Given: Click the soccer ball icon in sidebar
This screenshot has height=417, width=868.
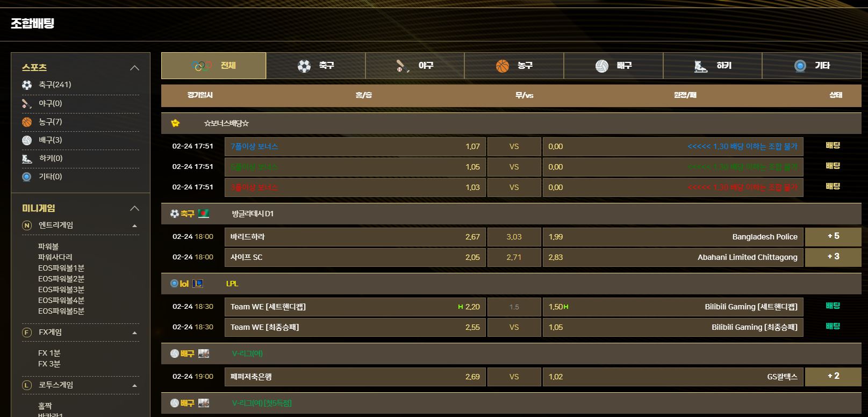Looking at the screenshot, I should pos(27,85).
